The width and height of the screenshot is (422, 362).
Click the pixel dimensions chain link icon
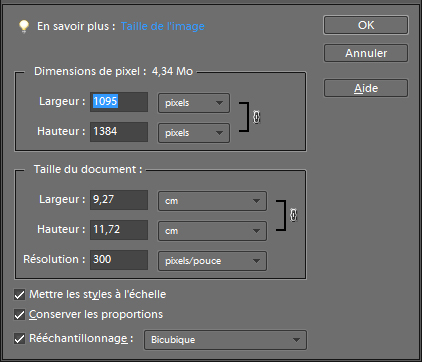[256, 117]
